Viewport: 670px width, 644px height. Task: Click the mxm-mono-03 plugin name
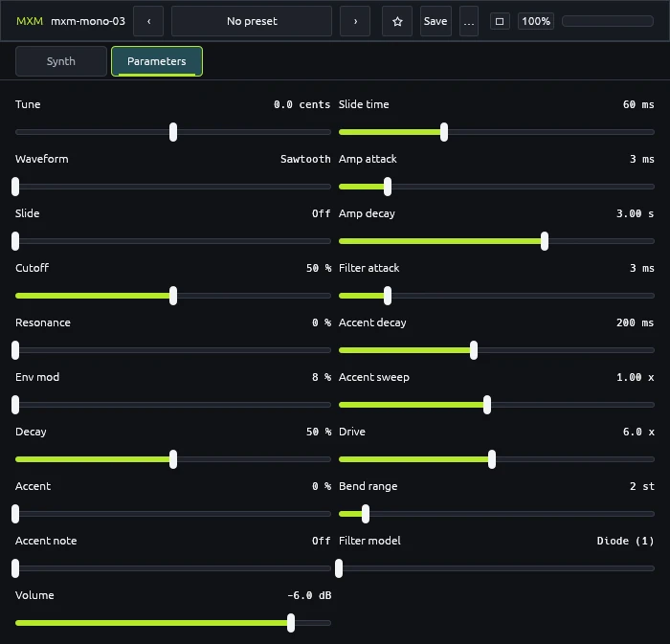coord(88,21)
